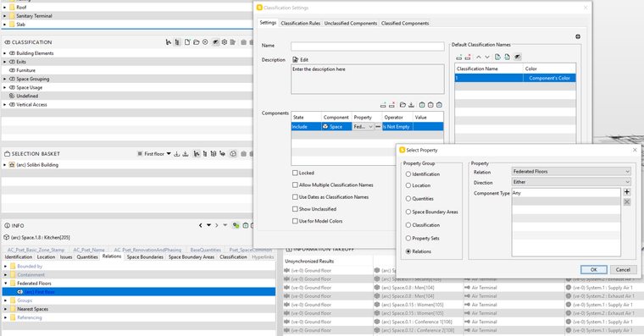644x336 pixels.
Task: Click add component row icon above Components table
Action: click(383, 105)
